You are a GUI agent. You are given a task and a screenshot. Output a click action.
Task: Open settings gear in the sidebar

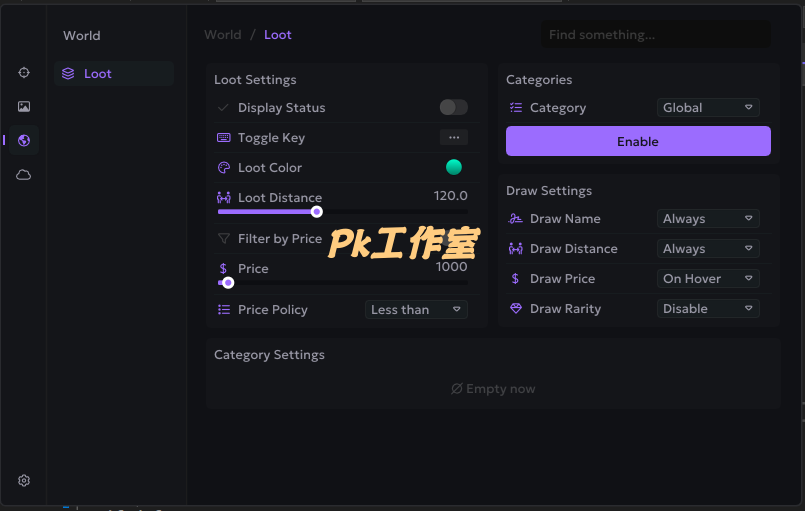click(24, 480)
